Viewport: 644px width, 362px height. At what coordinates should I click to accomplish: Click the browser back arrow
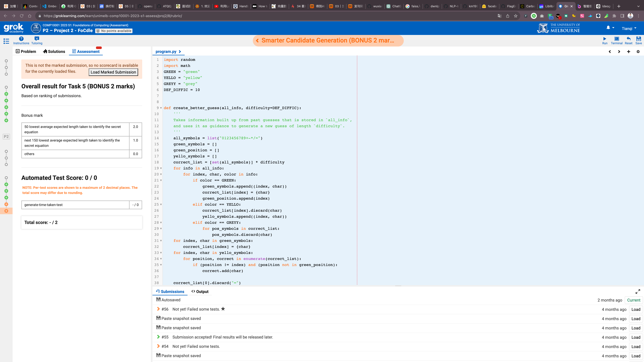tap(6, 16)
